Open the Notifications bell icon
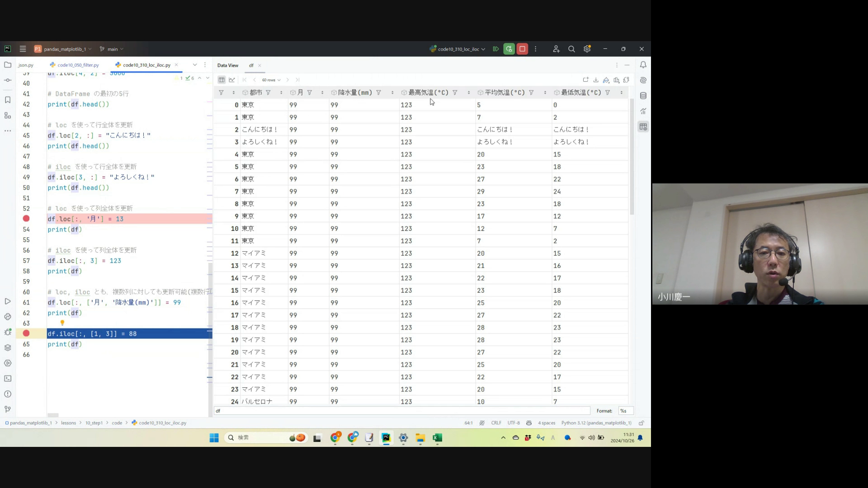 643,65
